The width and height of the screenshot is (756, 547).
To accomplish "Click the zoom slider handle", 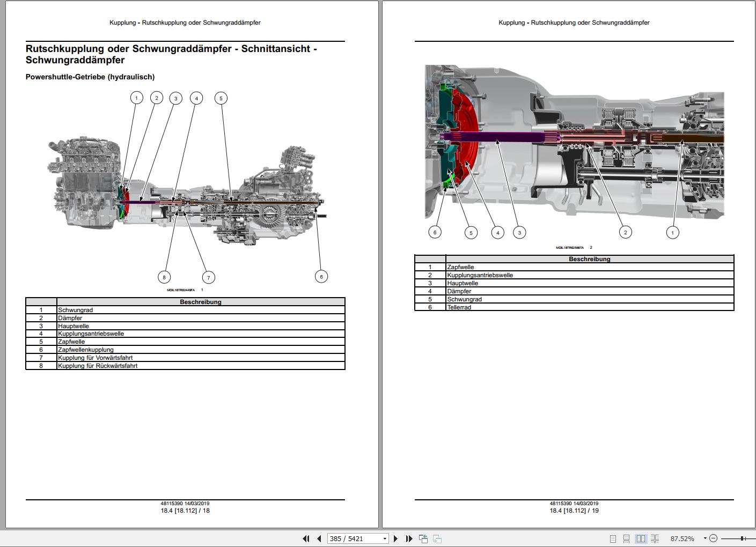I will [x=742, y=538].
